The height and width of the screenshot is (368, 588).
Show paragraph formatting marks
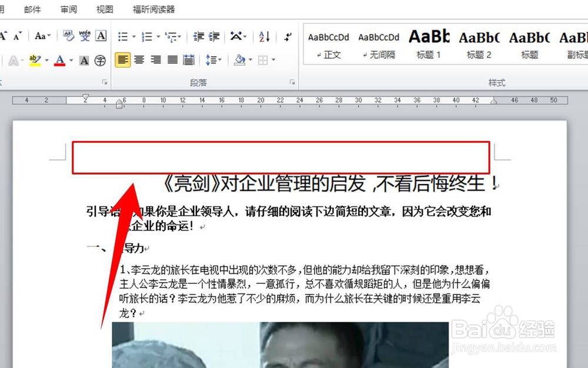[288, 38]
